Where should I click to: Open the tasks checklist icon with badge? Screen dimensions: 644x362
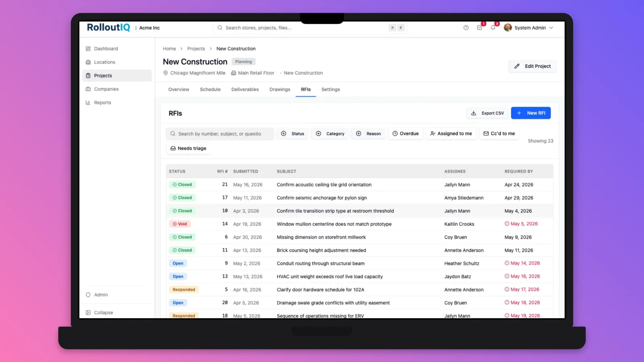(x=479, y=28)
